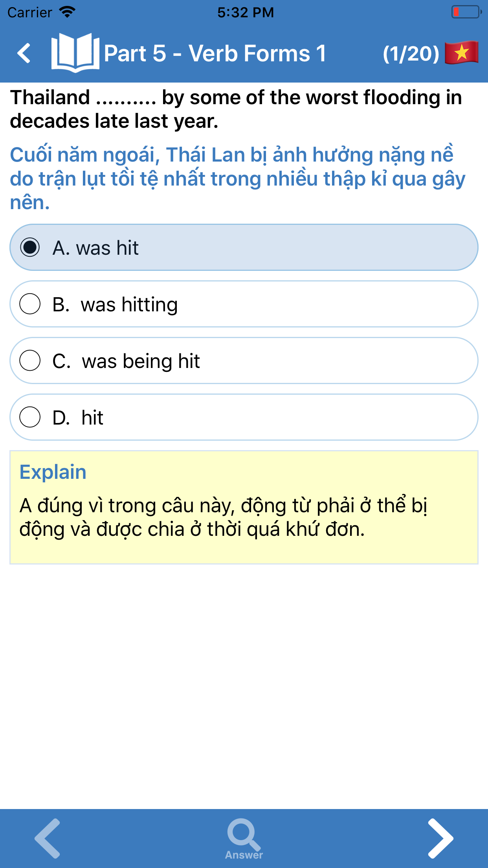
Task: Tap the Explain heading
Action: coord(53,472)
